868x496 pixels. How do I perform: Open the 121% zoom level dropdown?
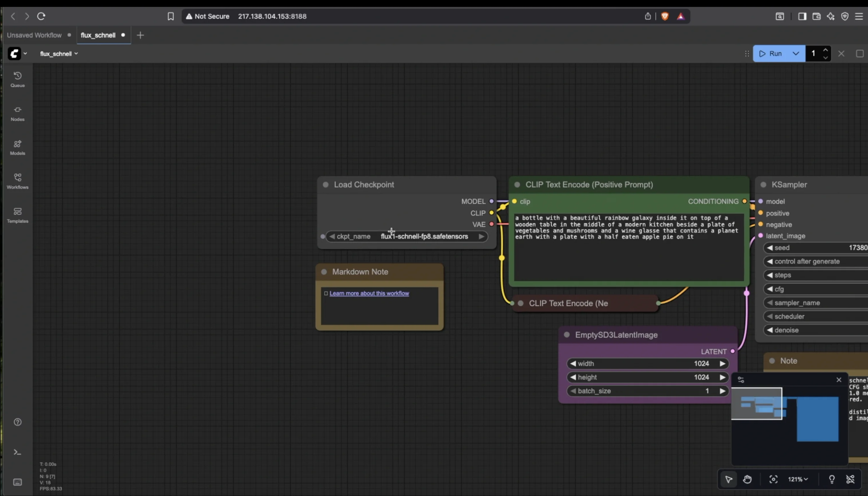[798, 479]
